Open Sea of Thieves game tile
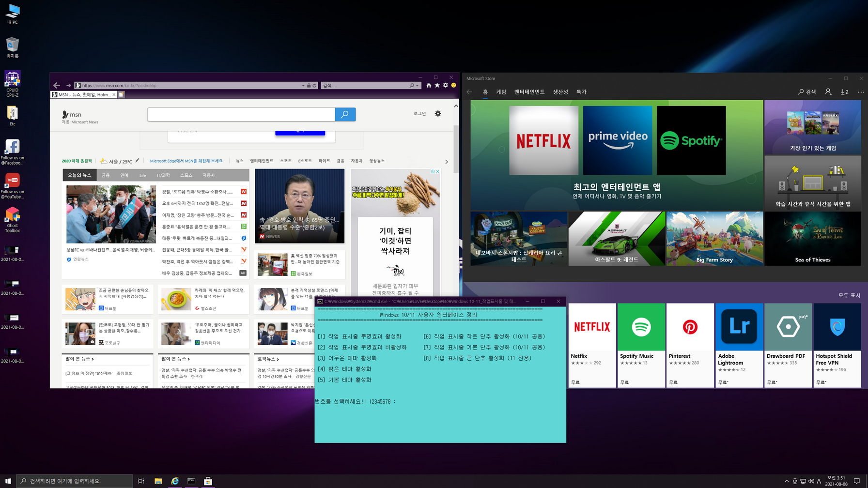This screenshot has width=868, height=488. coord(813,238)
